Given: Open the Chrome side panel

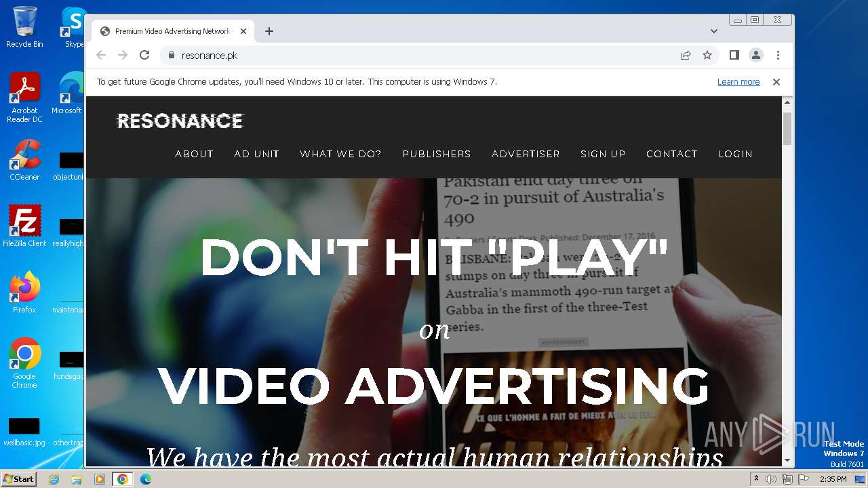Looking at the screenshot, I should [x=734, y=56].
